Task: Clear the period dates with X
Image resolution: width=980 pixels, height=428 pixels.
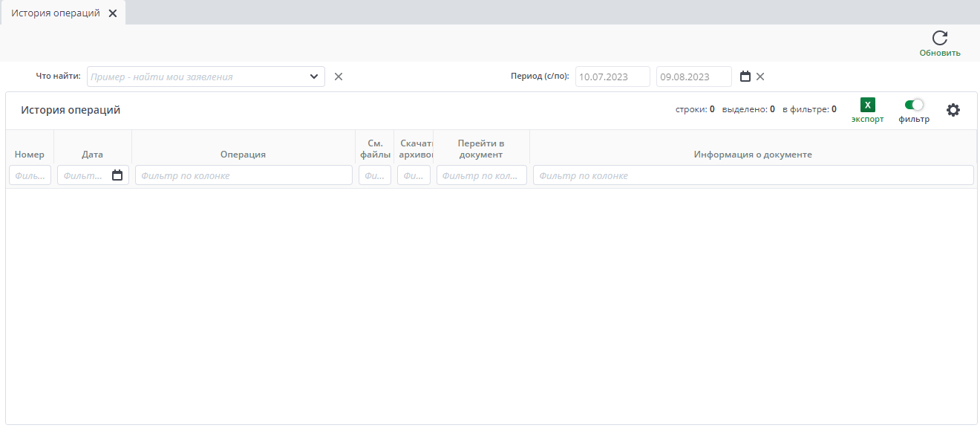Action: (x=760, y=77)
